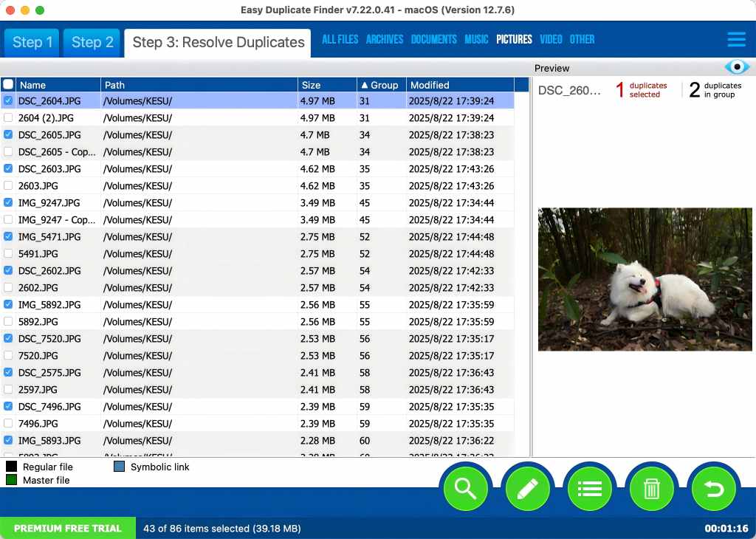756x539 pixels.
Task: Toggle the preview eye icon
Action: [736, 66]
